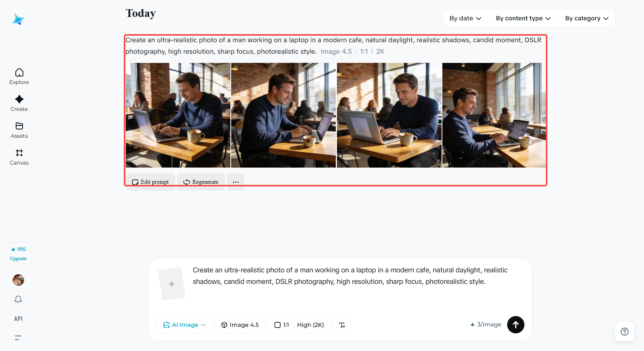Expand the By date filter dropdown
The image size is (644, 351).
[x=465, y=18]
